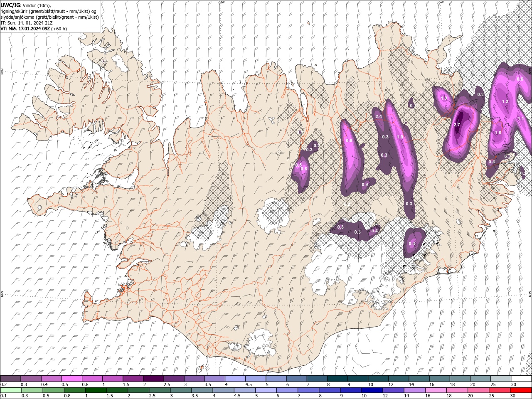Select the 1.6 value label on map
Viewport: 532px width, 399px height.
(498, 133)
